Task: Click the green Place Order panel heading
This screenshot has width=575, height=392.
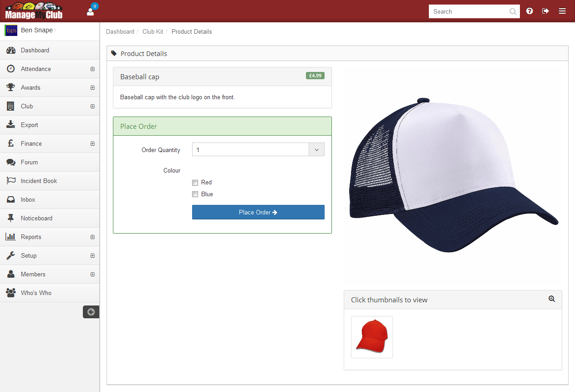Action: [x=222, y=126]
